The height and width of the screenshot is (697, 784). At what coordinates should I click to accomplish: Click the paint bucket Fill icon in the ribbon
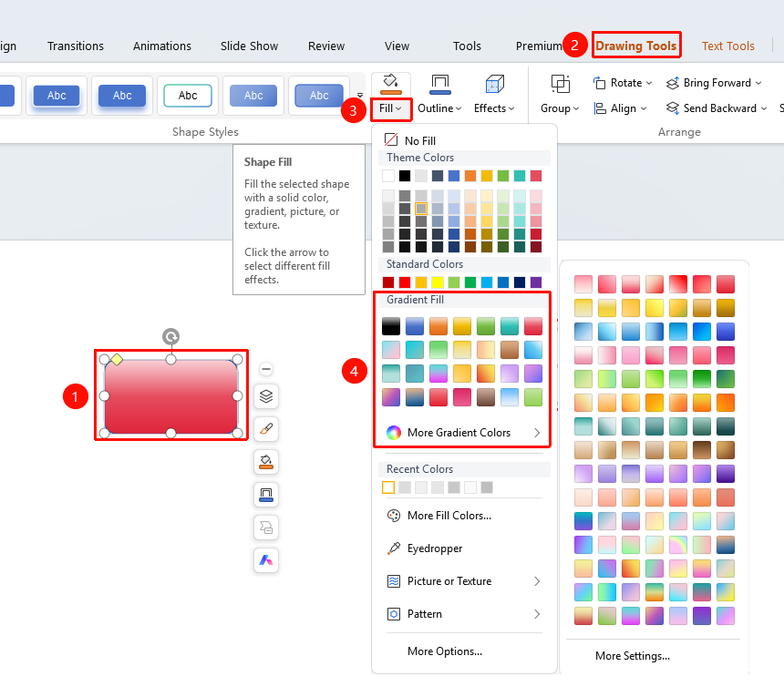point(390,84)
